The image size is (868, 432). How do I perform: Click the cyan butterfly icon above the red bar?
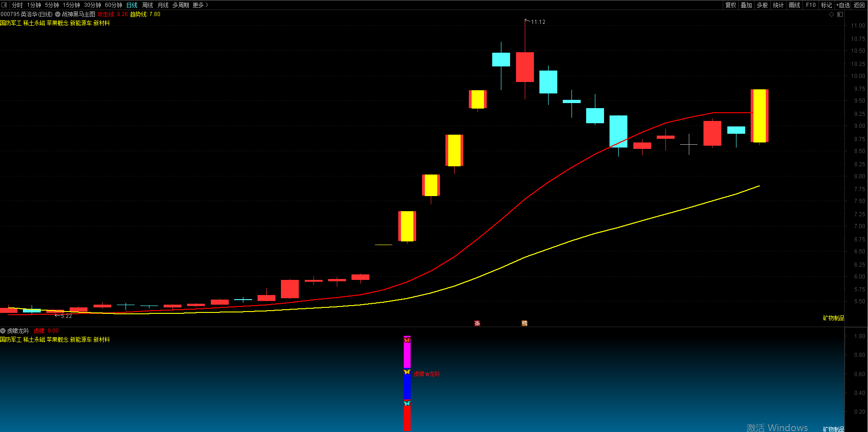tap(407, 403)
